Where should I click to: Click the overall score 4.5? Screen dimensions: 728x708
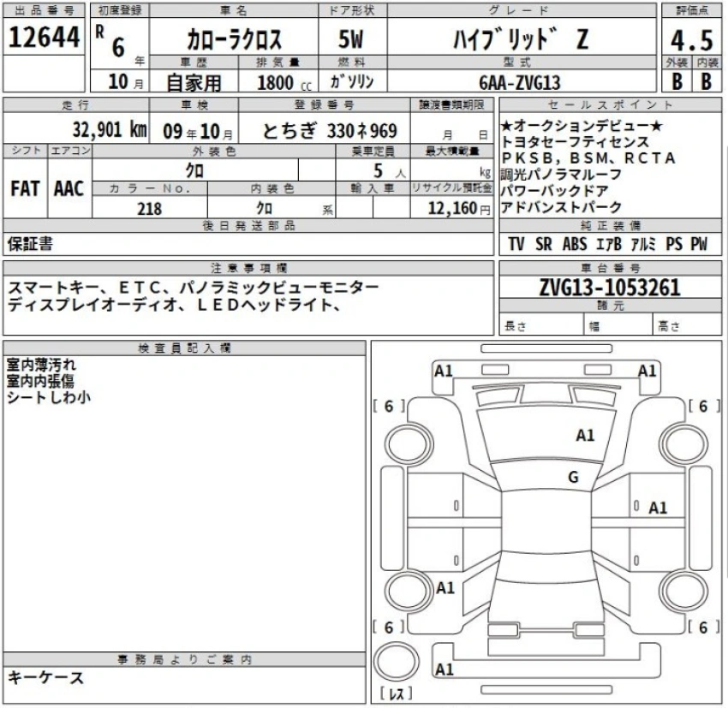(692, 40)
